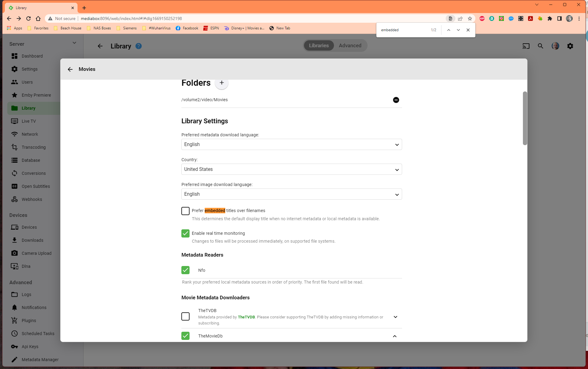
Task: Click the search magnifier icon in header
Action: coord(540,46)
